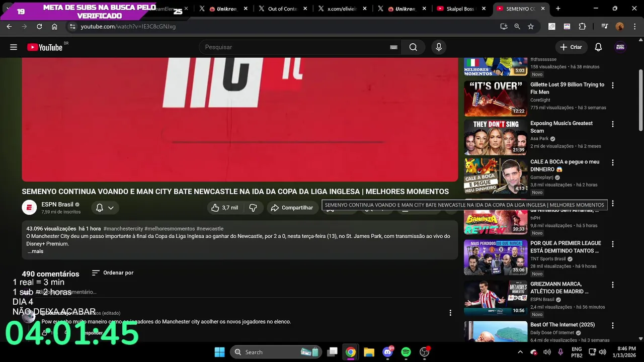644x362 pixels.
Task: Open Gillette Lost $9 Billion video title
Action: (567, 88)
